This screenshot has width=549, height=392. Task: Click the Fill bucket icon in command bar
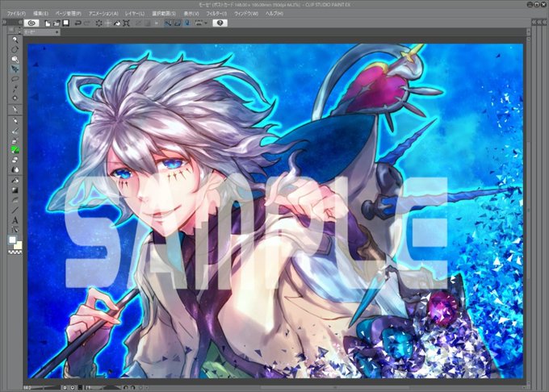117,23
